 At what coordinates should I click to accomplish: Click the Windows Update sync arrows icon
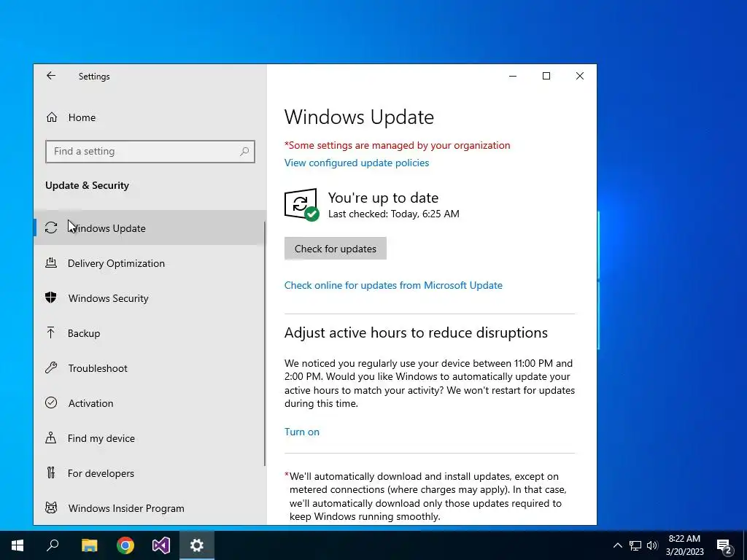point(51,227)
